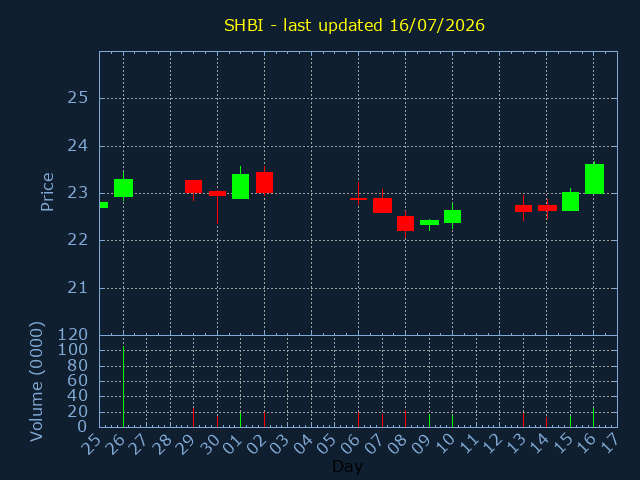
Task: Click the chart title SHBI last updated
Action: click(x=354, y=25)
